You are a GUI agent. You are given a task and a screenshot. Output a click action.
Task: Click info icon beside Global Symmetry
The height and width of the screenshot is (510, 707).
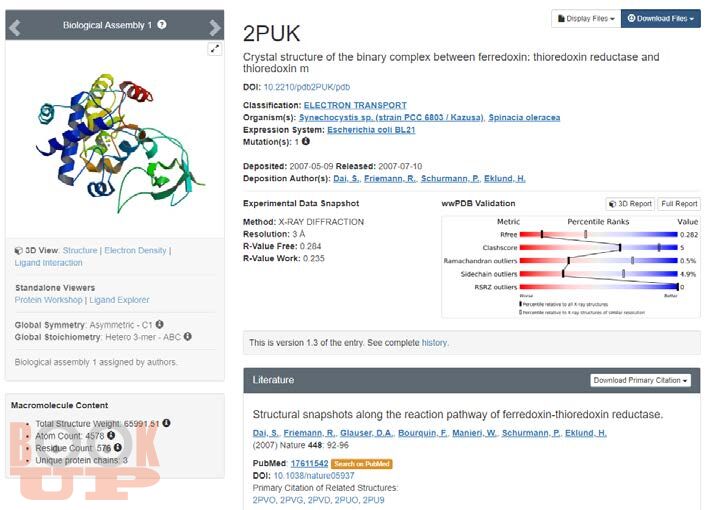tap(160, 324)
